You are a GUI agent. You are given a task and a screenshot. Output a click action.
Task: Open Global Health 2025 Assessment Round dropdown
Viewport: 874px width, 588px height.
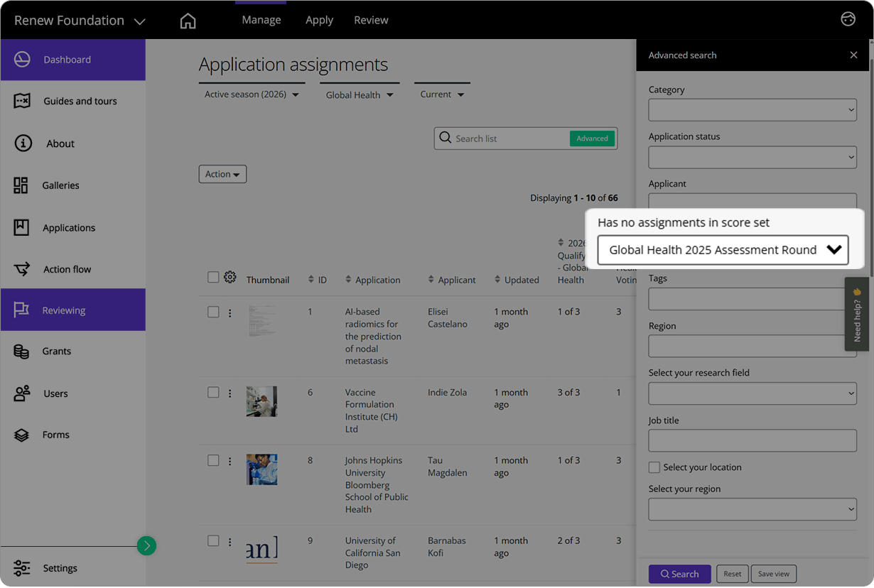pos(723,250)
